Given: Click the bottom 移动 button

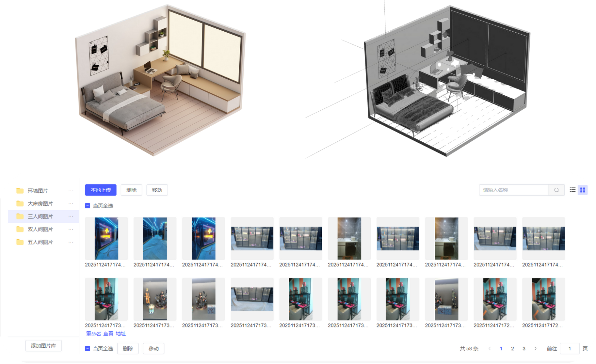Looking at the screenshot, I should point(153,349).
